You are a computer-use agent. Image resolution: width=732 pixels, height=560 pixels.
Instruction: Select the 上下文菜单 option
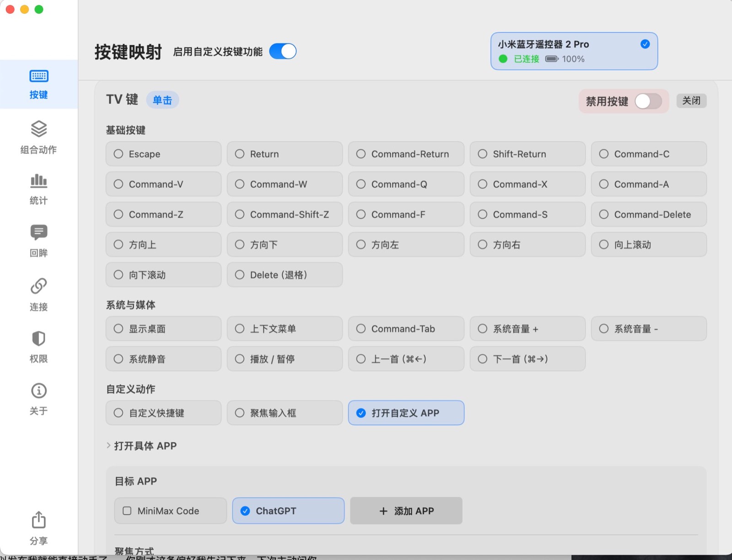(x=285, y=328)
